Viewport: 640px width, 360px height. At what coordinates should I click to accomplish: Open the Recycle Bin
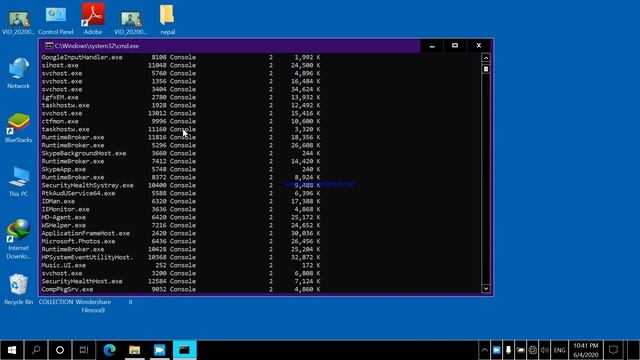point(18,289)
